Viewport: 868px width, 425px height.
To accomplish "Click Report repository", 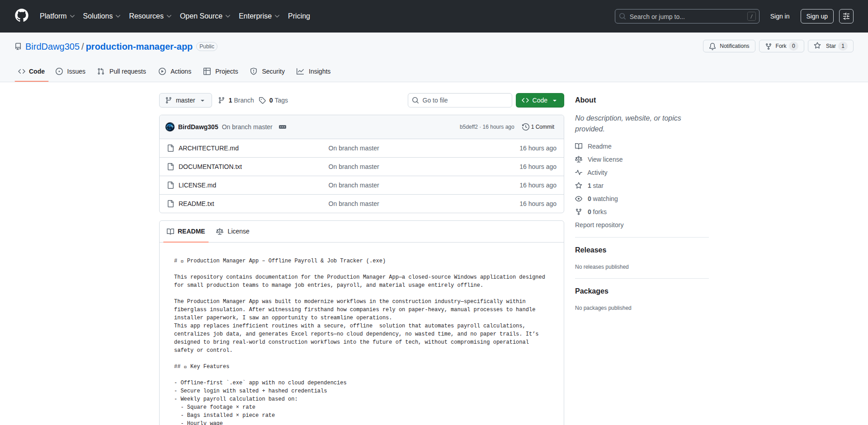I will click(x=599, y=225).
